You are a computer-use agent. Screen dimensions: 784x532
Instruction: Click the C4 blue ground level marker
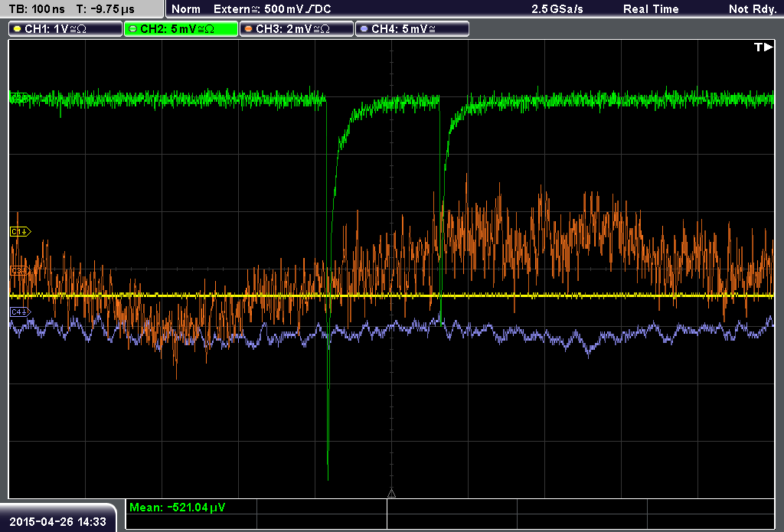(21, 312)
